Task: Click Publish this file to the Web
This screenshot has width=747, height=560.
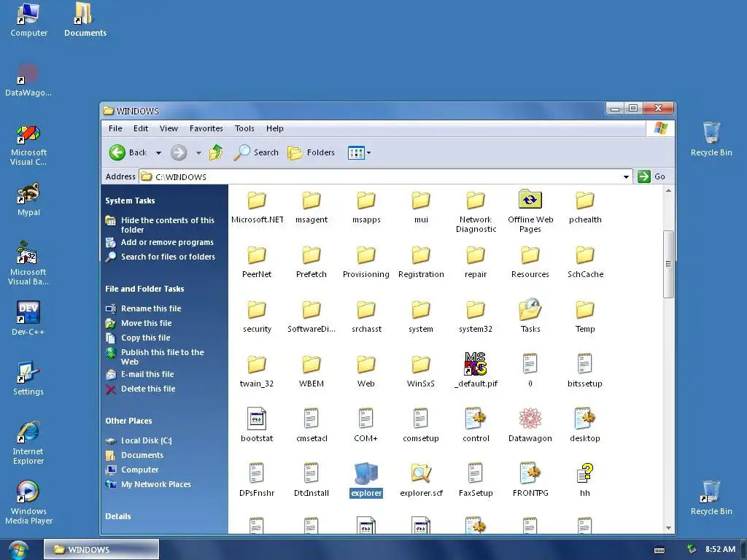Action: click(155, 357)
